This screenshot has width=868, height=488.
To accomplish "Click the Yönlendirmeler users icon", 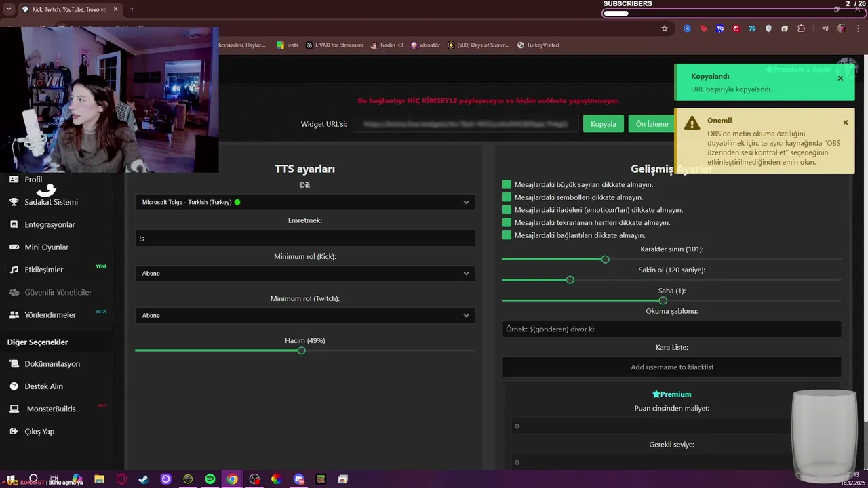I will click(14, 315).
